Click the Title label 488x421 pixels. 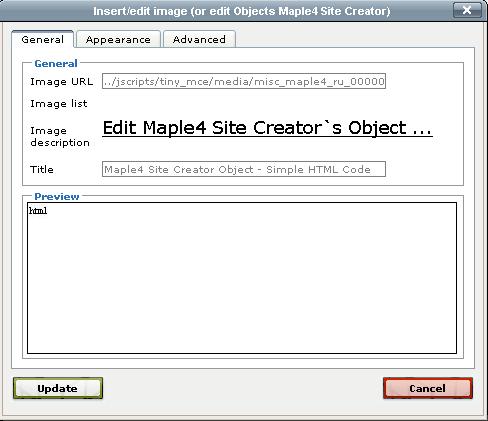click(x=42, y=169)
